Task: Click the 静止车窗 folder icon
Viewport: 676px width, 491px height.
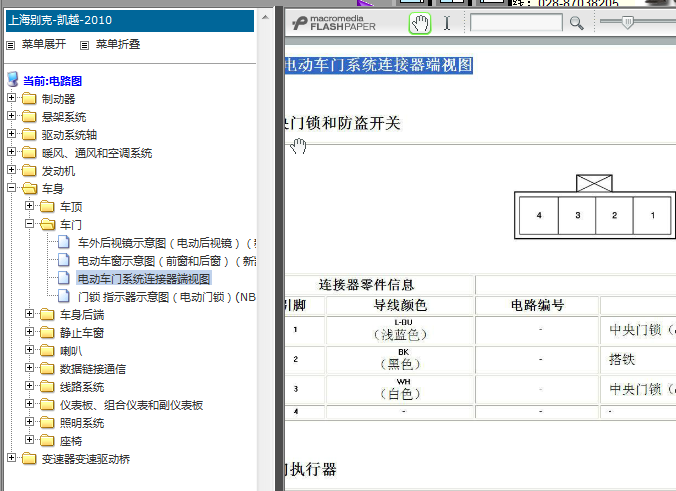Action: [47, 333]
